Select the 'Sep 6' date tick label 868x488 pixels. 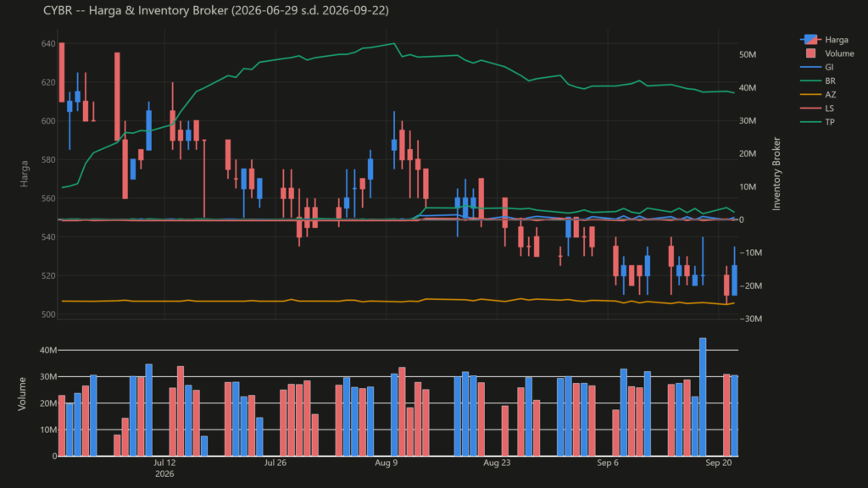(607, 463)
